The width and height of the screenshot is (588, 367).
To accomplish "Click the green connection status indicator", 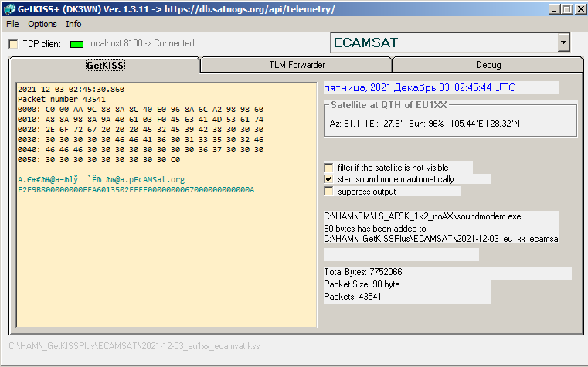I will (x=76, y=44).
